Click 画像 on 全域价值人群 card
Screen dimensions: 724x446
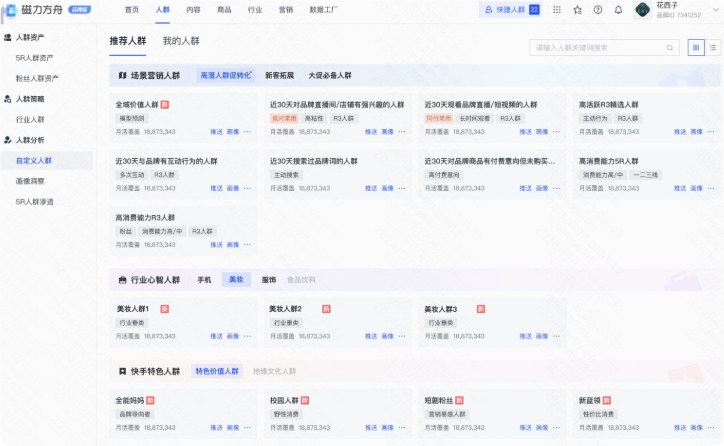coord(233,132)
